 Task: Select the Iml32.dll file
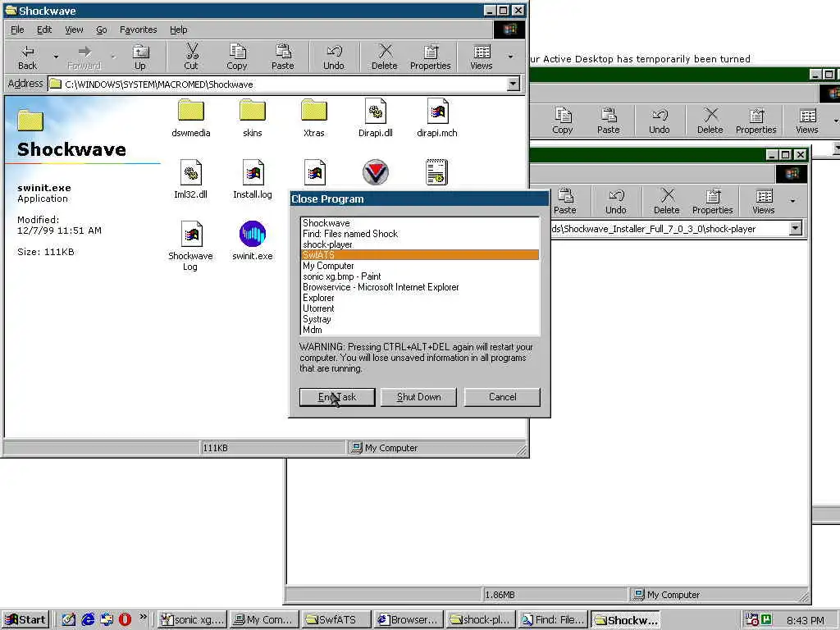click(190, 180)
